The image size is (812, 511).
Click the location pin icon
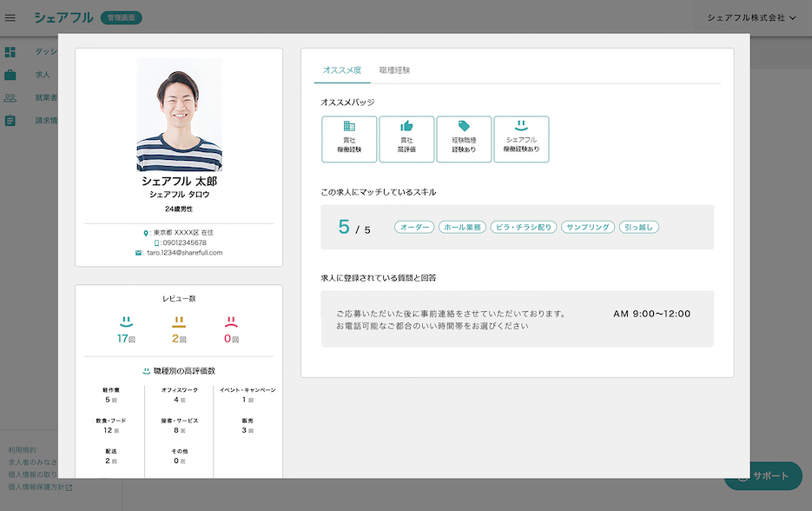[146, 233]
